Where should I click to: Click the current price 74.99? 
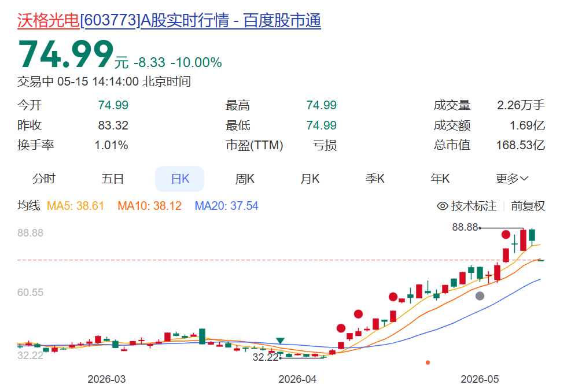(x=66, y=54)
